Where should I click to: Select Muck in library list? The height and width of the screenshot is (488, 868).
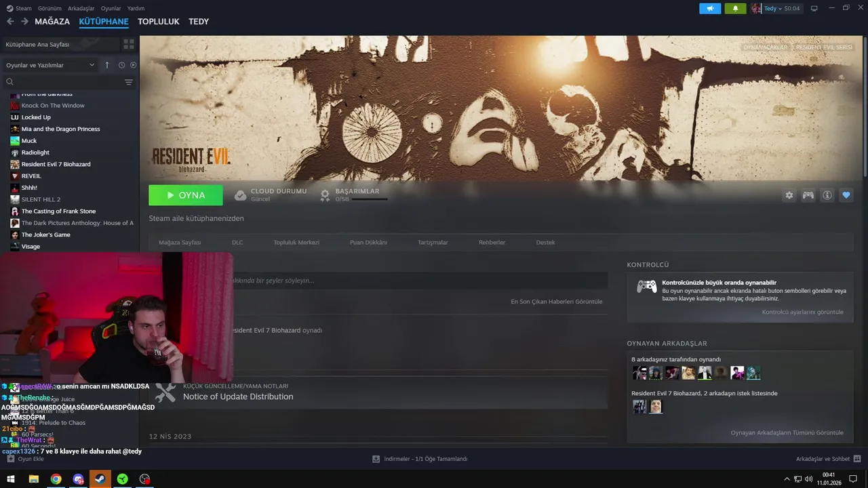tap(29, 141)
